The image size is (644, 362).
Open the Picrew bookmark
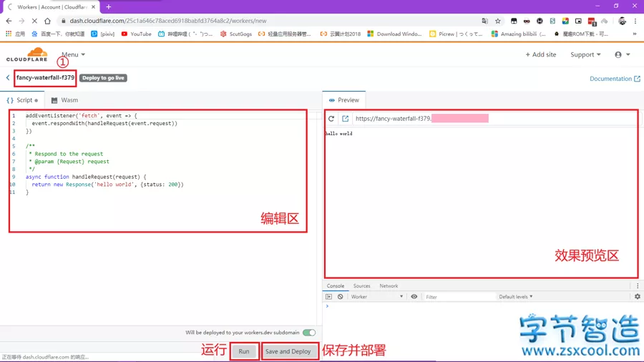(x=456, y=34)
